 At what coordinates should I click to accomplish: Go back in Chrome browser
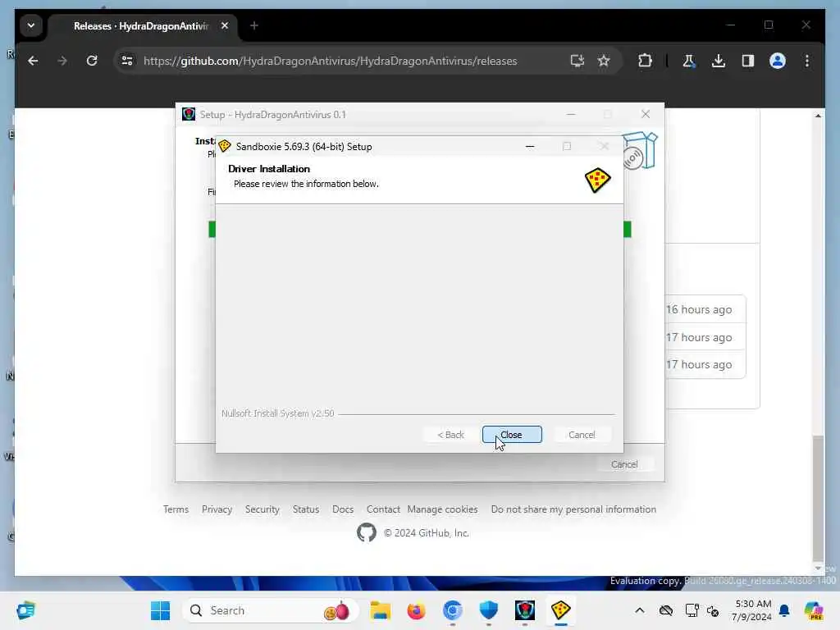point(33,61)
